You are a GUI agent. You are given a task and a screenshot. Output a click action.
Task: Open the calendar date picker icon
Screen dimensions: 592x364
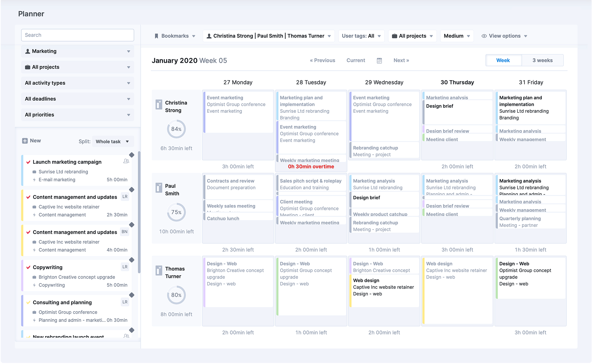pyautogui.click(x=379, y=60)
